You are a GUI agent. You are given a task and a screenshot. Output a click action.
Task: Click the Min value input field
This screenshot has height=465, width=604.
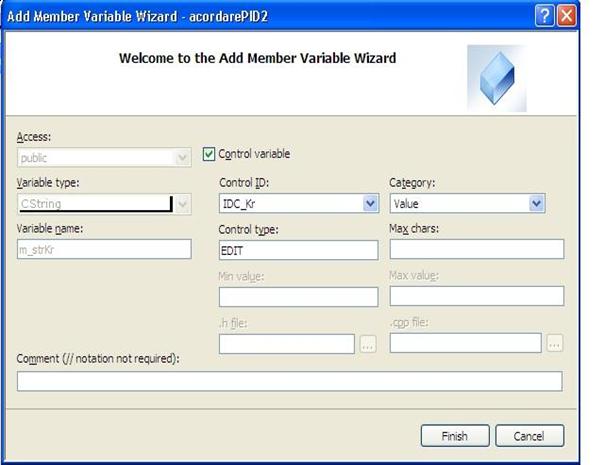(299, 297)
